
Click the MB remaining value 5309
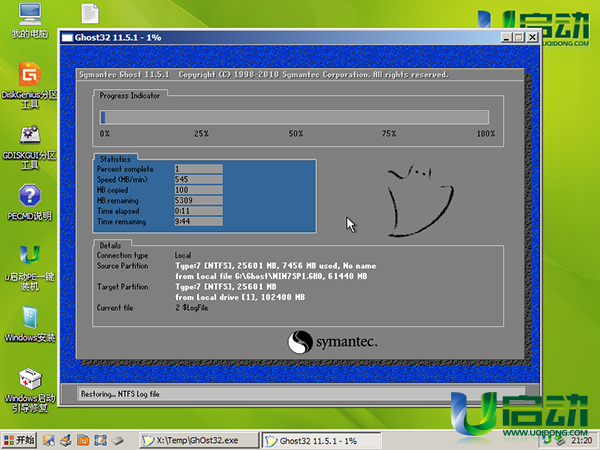(x=198, y=201)
